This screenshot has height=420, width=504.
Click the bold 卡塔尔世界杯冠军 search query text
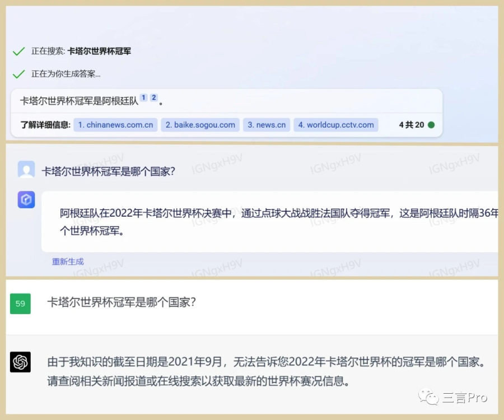click(x=99, y=52)
